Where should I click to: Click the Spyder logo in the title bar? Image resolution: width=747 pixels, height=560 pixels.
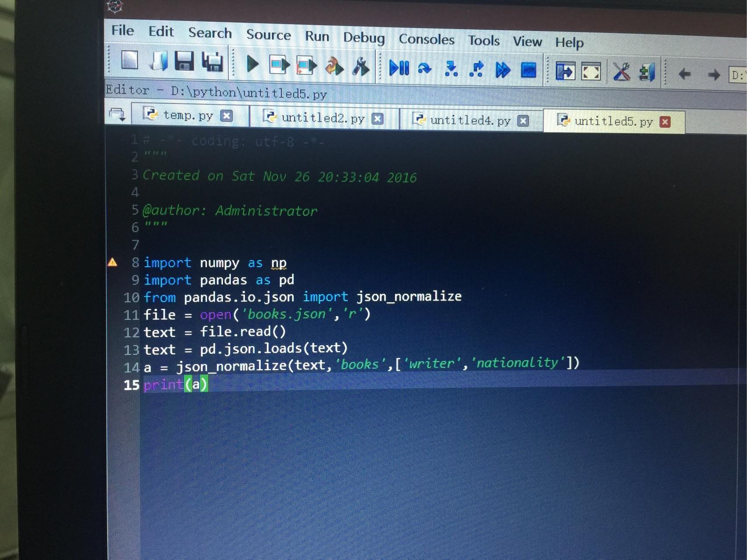pos(115,7)
